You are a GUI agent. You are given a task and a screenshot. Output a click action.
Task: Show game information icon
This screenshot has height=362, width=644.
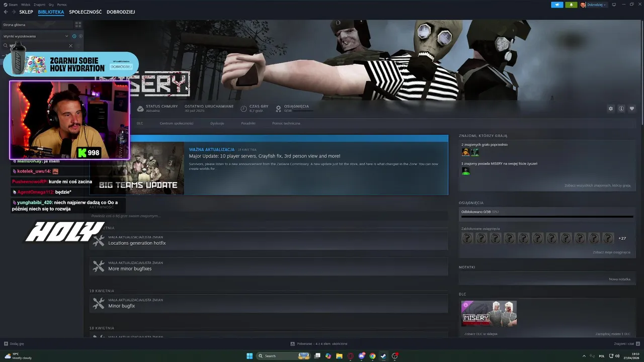click(x=621, y=109)
